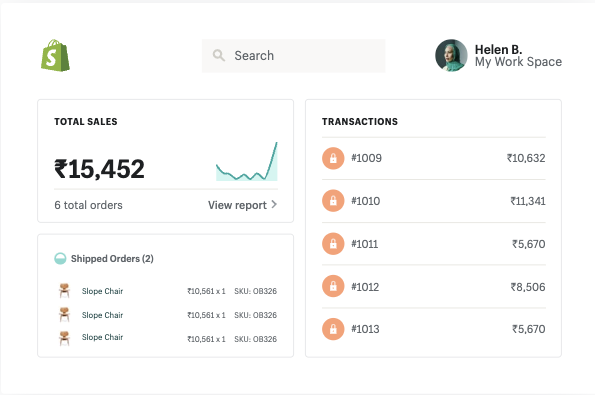
Task: Open the My Work Space account menu
Action: coord(518,61)
